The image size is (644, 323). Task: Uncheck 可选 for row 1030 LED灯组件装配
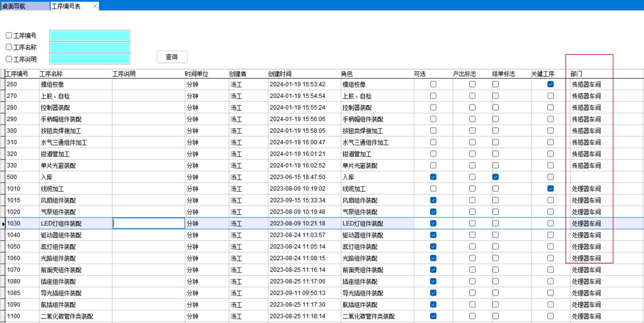(x=433, y=223)
